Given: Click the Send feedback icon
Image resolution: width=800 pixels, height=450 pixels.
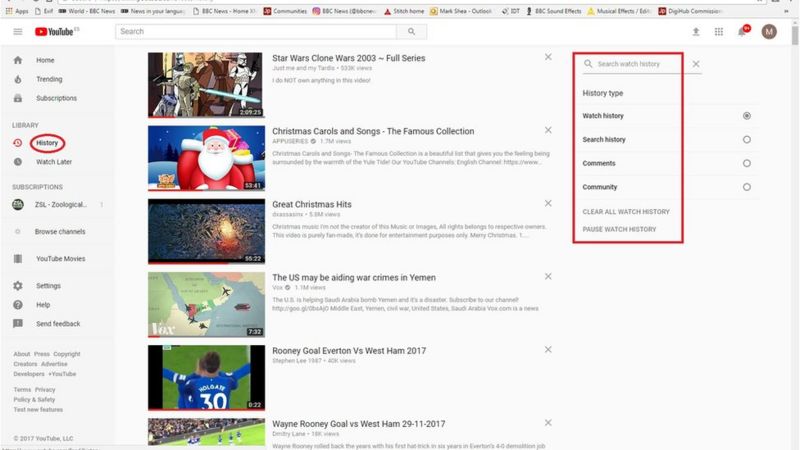Looking at the screenshot, I should click(x=18, y=323).
